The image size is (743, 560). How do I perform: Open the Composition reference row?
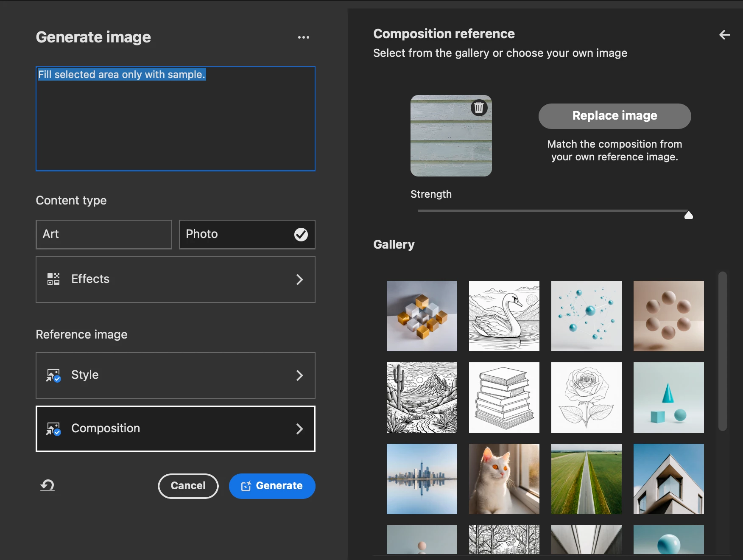click(x=176, y=429)
